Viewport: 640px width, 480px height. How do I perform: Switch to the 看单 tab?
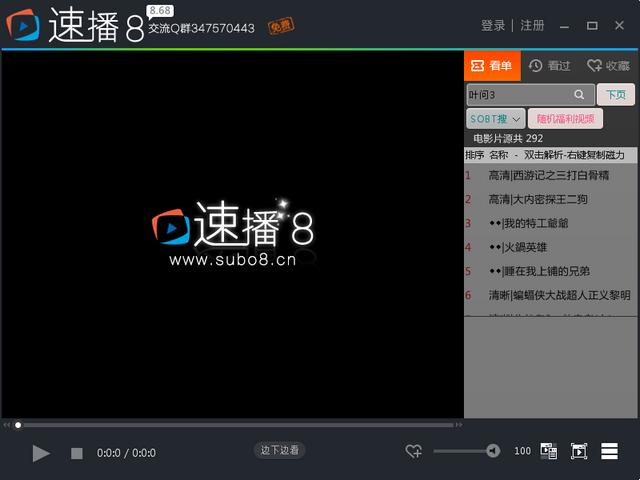[492, 66]
